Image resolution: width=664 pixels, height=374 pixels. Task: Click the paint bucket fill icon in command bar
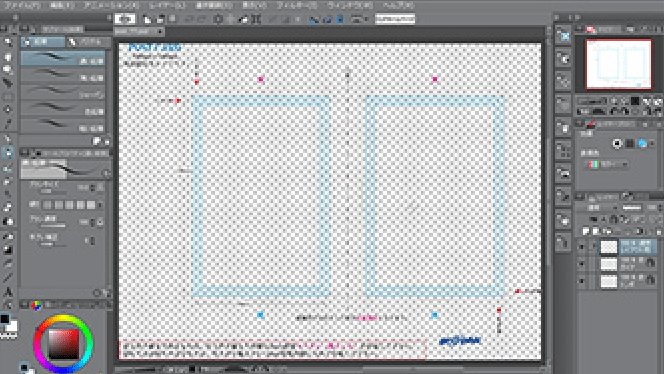coord(244,19)
